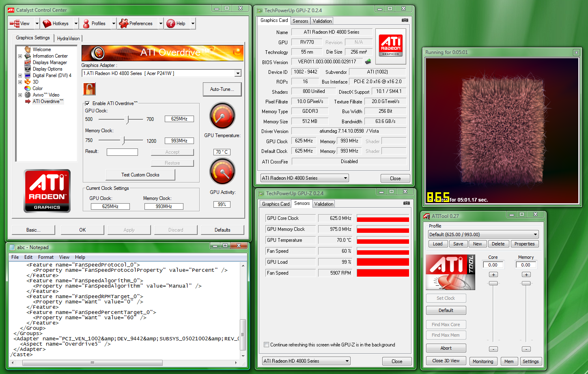
Task: Click the Abort button in ATITool
Action: 446,348
